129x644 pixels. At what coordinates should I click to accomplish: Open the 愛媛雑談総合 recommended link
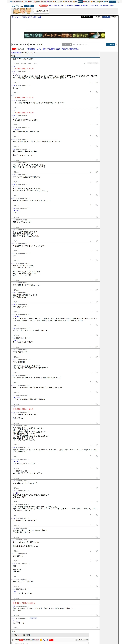point(74,49)
